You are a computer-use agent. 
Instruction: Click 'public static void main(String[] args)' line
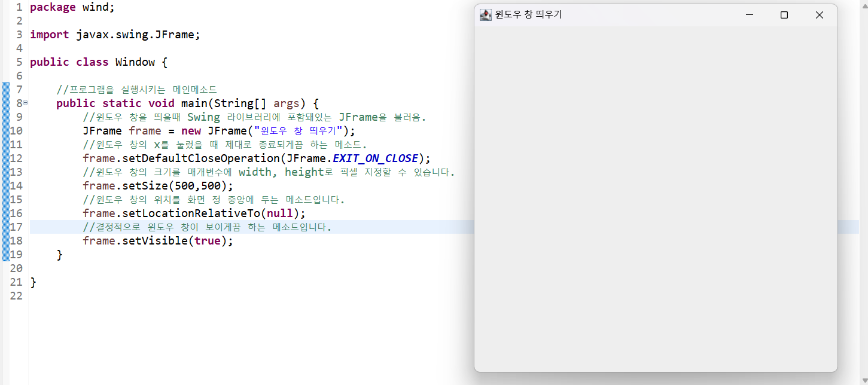click(188, 103)
